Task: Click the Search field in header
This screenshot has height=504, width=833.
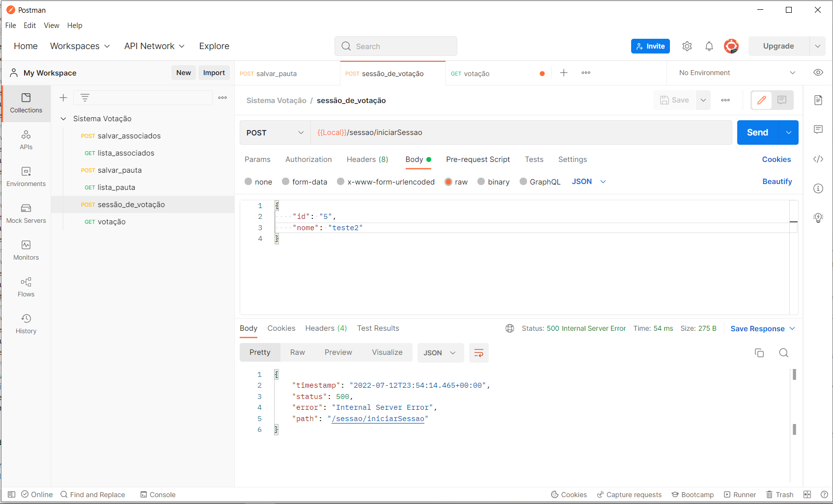Action: 396,46
